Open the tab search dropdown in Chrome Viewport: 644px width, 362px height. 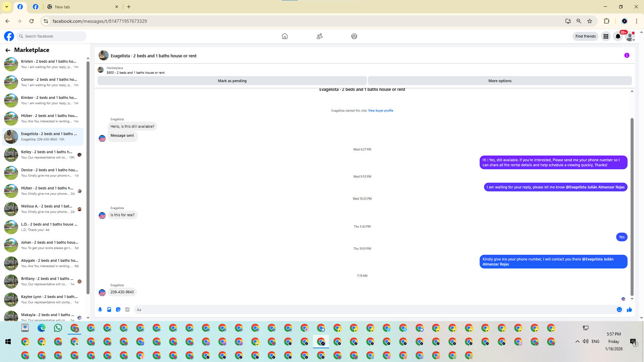(x=6, y=7)
